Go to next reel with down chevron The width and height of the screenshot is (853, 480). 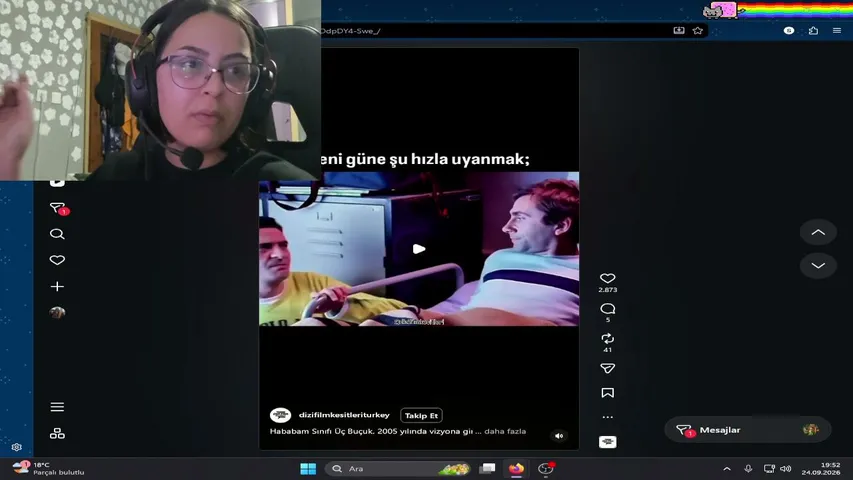click(x=818, y=266)
